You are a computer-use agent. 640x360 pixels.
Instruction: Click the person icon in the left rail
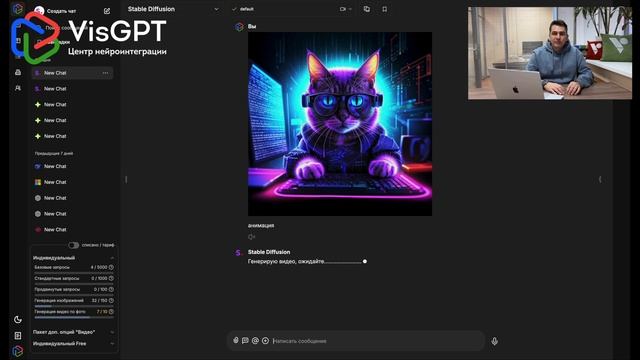[18, 88]
